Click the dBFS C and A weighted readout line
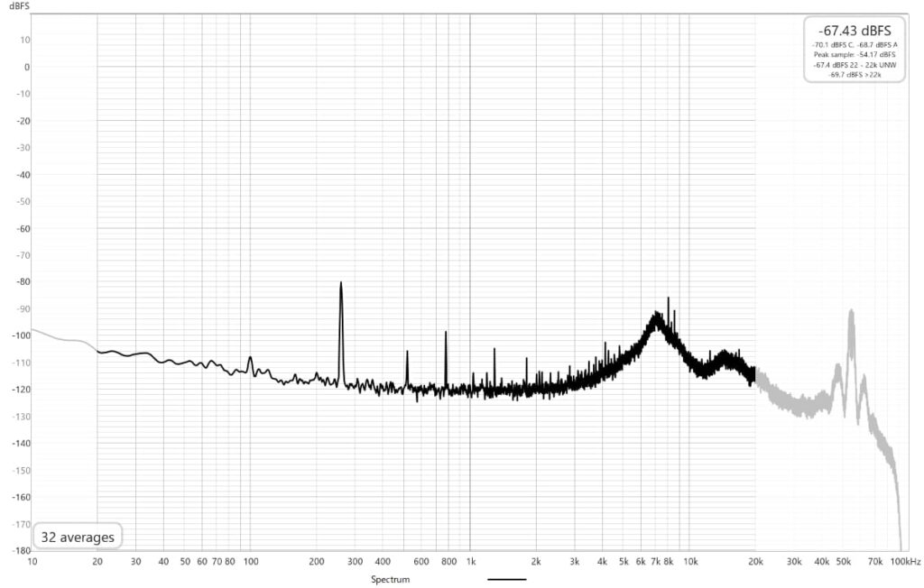 pyautogui.click(x=855, y=44)
